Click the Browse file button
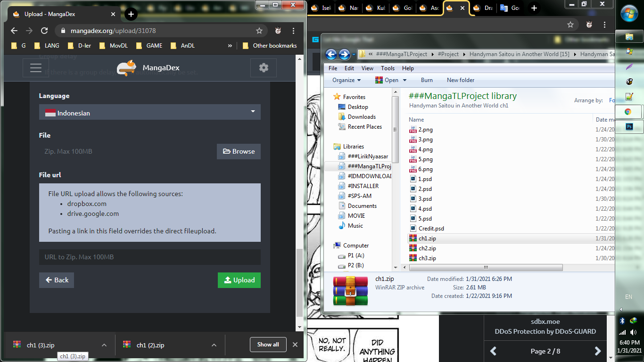The image size is (644, 362). (239, 151)
